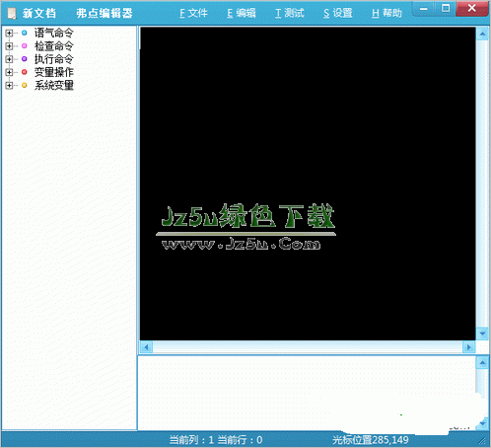This screenshot has height=448, width=491.
Task: Open the S 设置 menu
Action: (x=338, y=13)
